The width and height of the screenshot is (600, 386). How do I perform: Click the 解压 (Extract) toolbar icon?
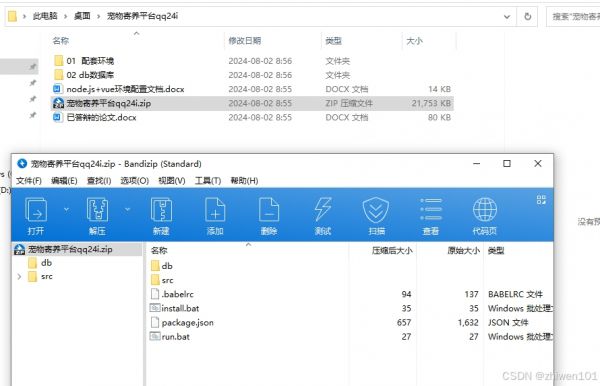click(97, 216)
